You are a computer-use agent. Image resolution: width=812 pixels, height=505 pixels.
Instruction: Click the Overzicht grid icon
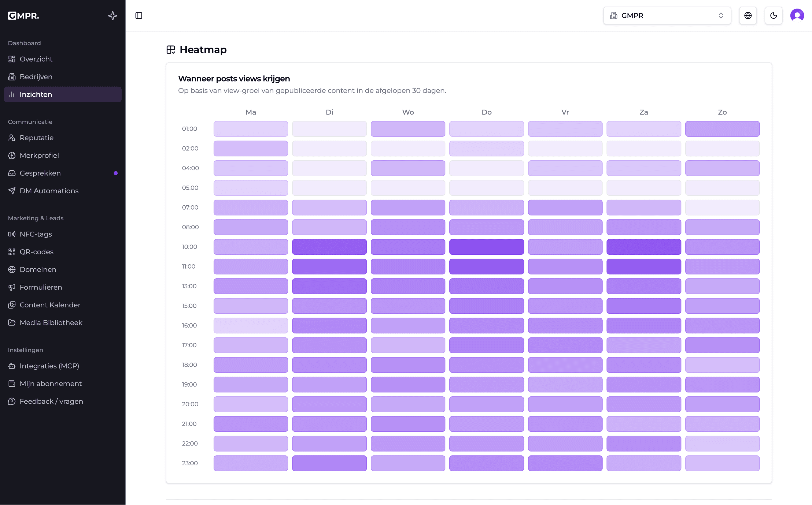[x=12, y=59]
